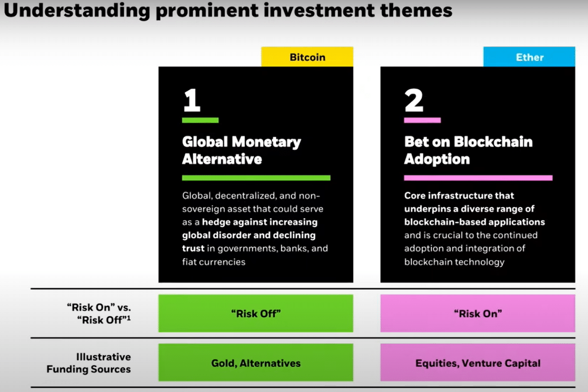This screenshot has width=588, height=392.
Task: Click the green "Risk Off" box
Action: coord(256,313)
